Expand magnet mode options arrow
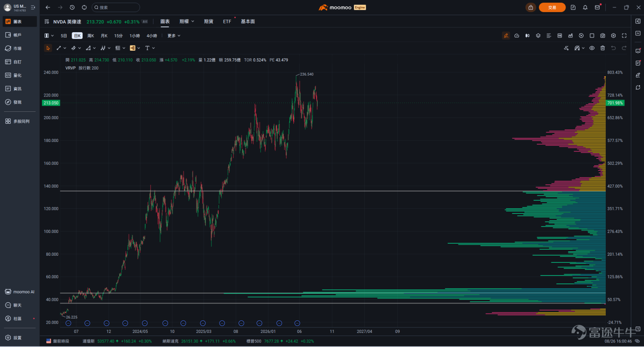Screen dimensions: 644x347 tap(583, 48)
